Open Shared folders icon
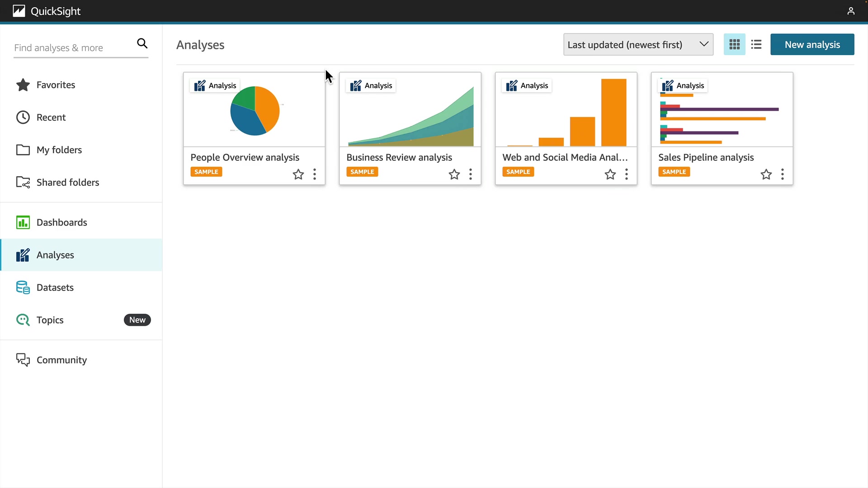The width and height of the screenshot is (868, 488). [x=23, y=183]
